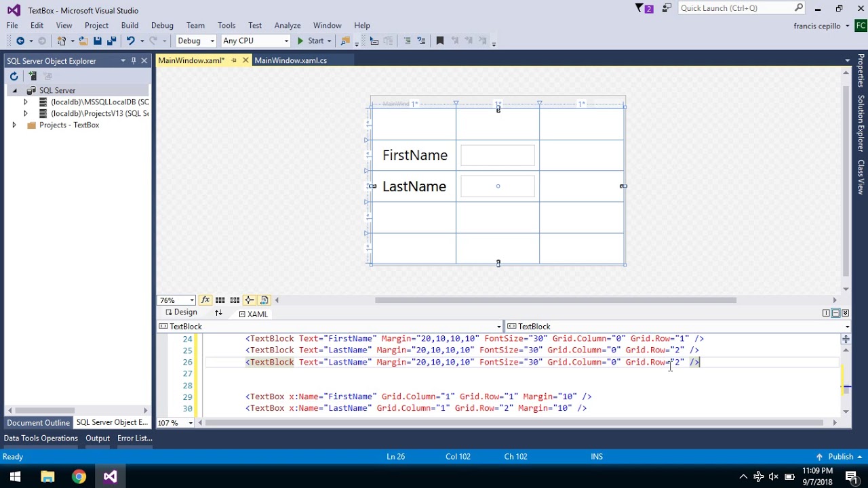868x488 pixels.
Task: Toggle the effects fx button in designer
Action: point(205,300)
